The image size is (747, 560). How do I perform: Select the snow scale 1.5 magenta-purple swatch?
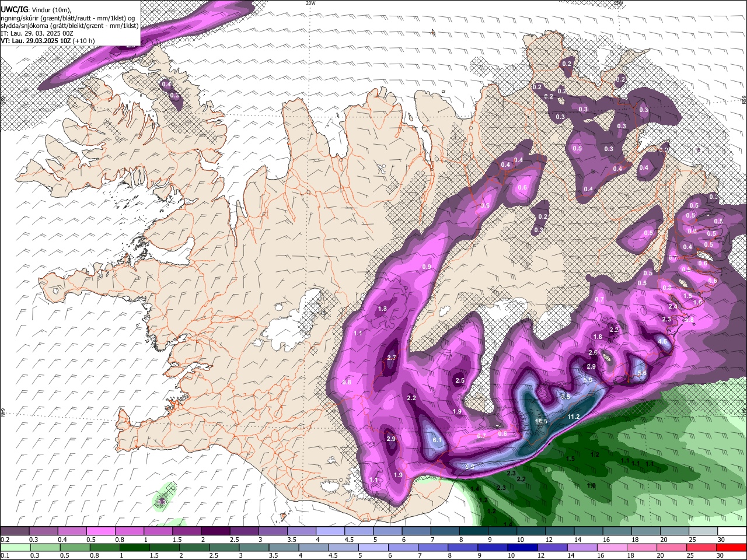187,531
